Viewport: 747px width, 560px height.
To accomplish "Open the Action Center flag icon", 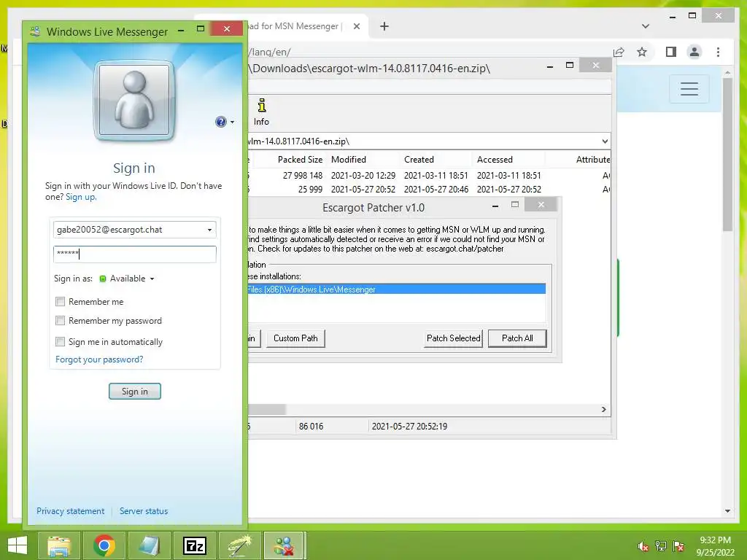I will (678, 546).
